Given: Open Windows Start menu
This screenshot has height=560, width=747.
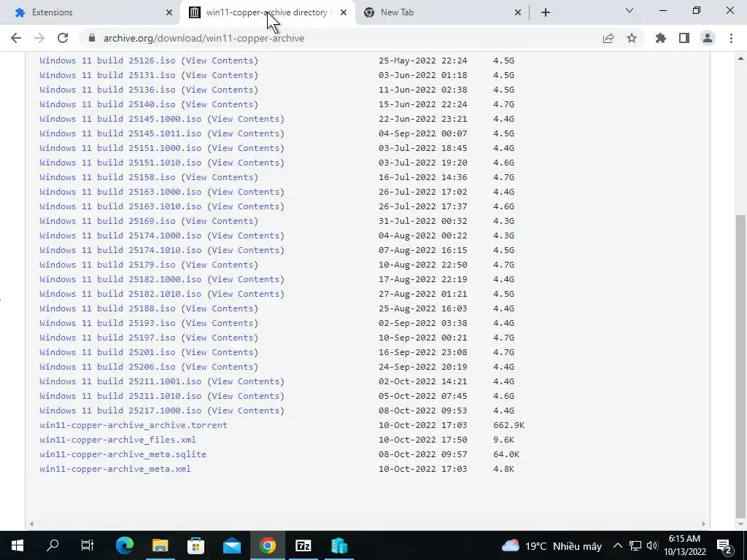Looking at the screenshot, I should coord(18,545).
